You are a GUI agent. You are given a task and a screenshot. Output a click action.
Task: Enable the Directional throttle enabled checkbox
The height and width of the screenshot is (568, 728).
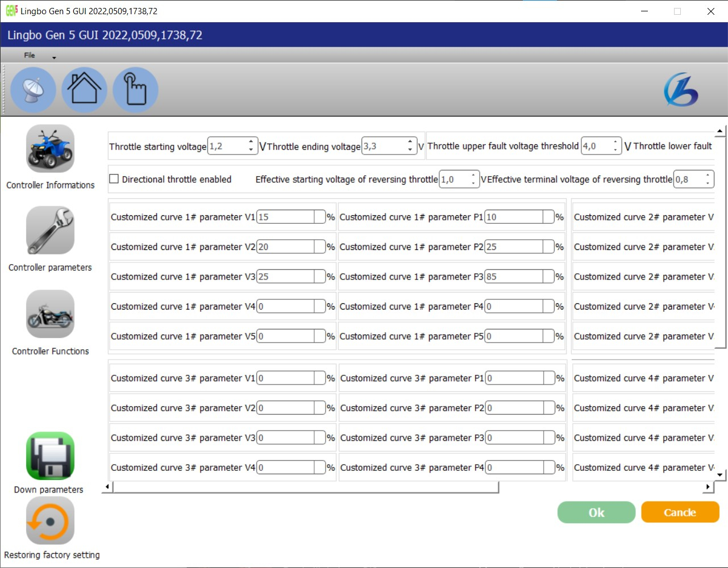[114, 179]
